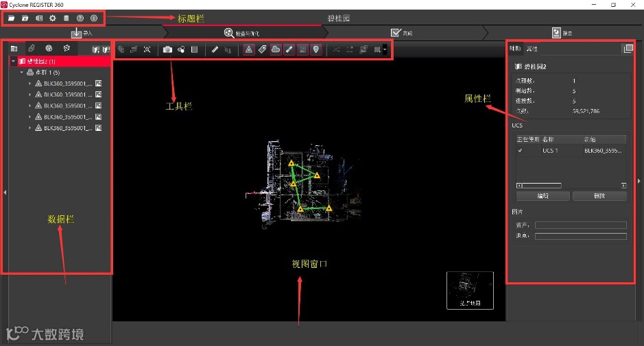
Task: Toggle measurements display ruler button
Action: [289, 49]
